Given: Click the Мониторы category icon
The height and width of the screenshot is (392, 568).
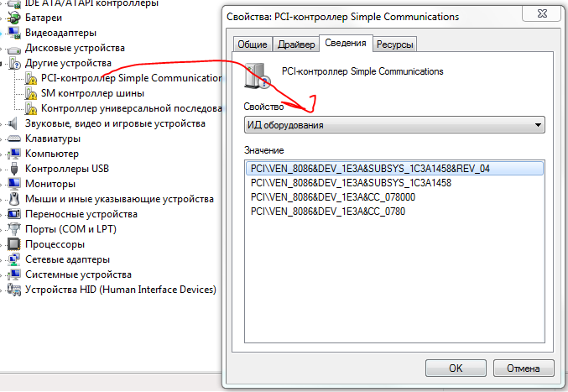Looking at the screenshot, I should point(14,184).
